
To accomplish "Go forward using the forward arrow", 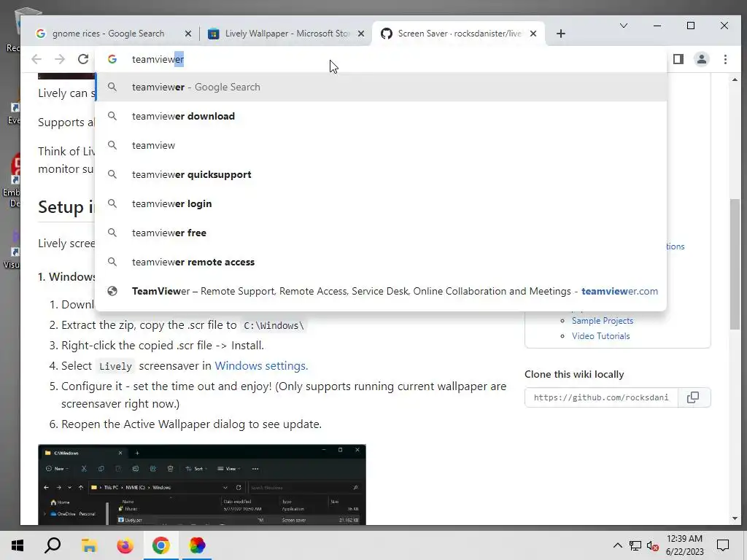I will pos(60,59).
